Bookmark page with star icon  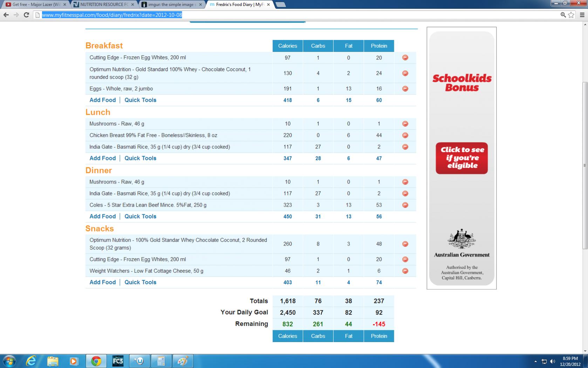571,15
